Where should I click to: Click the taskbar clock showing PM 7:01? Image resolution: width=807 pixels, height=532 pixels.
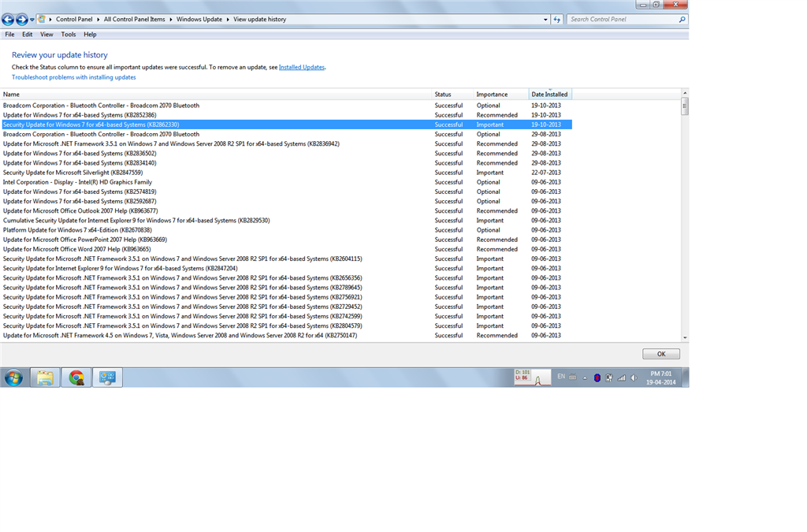[x=661, y=378]
